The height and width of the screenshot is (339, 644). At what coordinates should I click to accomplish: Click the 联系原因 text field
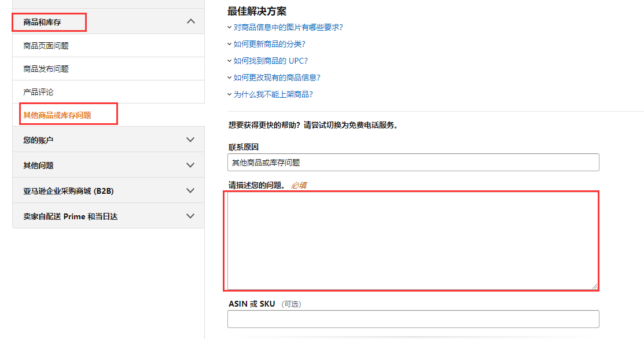click(413, 163)
